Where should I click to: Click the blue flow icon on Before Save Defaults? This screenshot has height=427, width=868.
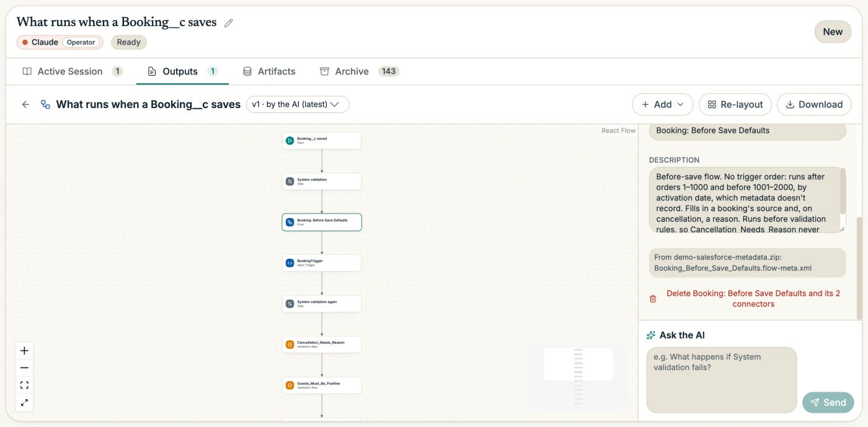click(x=290, y=222)
